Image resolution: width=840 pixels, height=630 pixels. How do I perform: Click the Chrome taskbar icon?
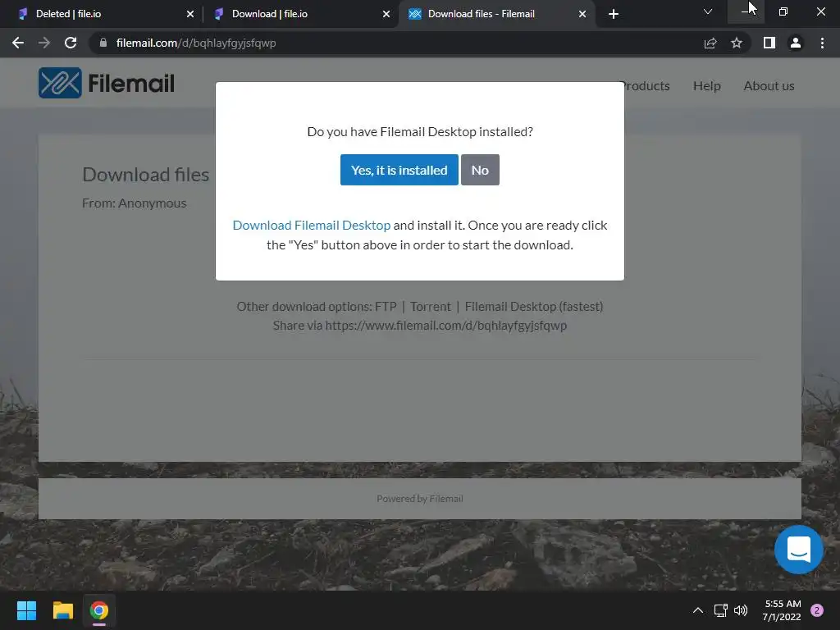99,610
